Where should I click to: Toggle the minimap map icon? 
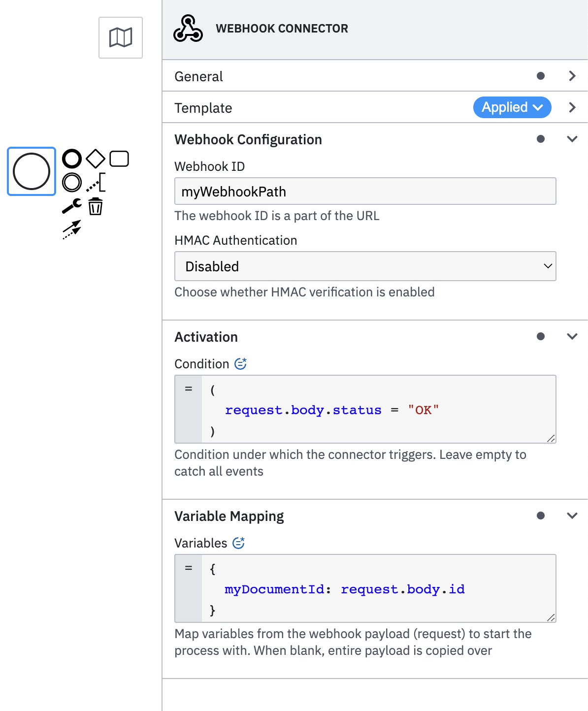pyautogui.click(x=121, y=37)
